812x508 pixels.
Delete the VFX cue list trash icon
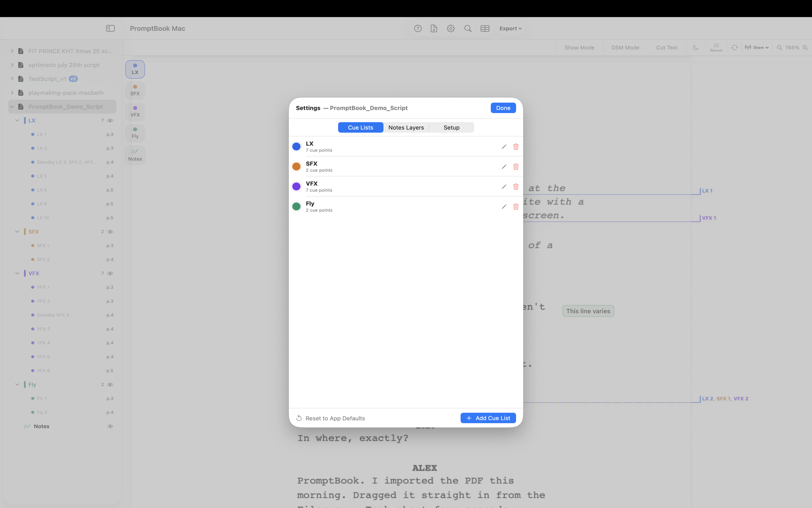pos(515,187)
